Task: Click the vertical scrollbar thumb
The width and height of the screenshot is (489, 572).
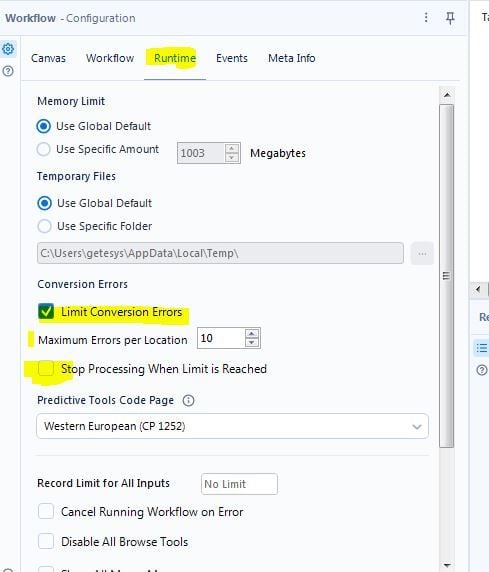Action: 447,276
